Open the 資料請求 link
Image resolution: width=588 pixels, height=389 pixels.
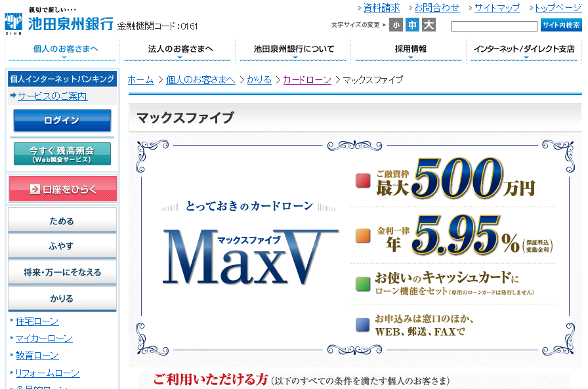(381, 7)
